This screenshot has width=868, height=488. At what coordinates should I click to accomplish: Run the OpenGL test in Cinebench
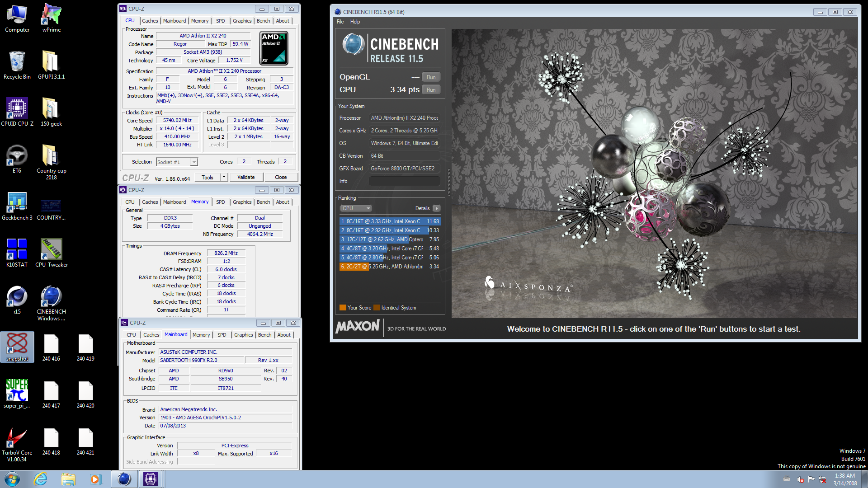[x=431, y=77]
